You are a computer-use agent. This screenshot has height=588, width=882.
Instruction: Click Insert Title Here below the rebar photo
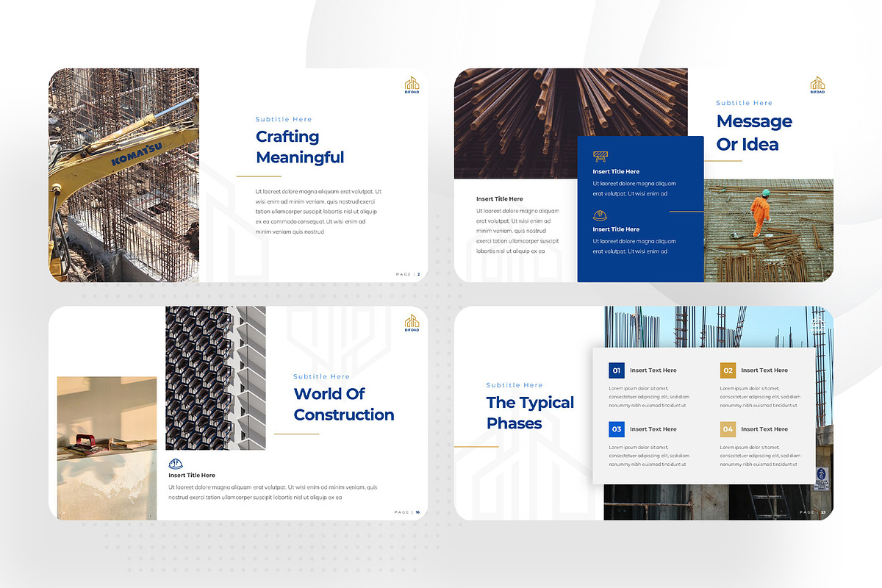[500, 199]
